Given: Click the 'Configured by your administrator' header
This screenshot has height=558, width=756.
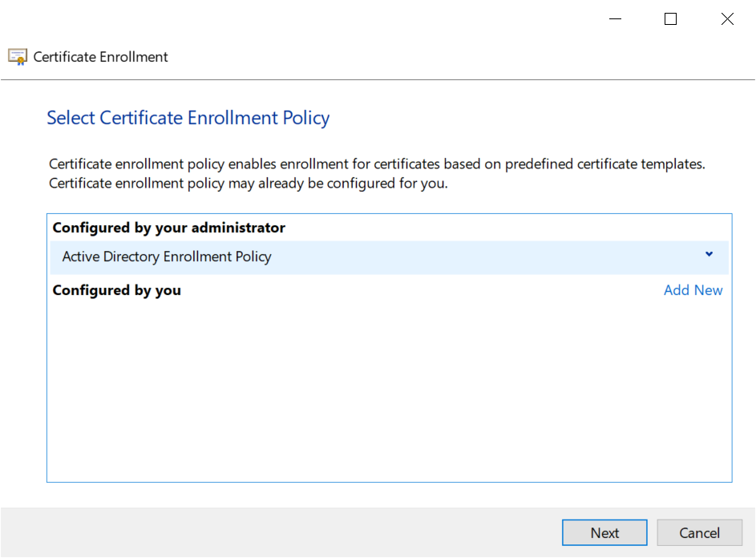Looking at the screenshot, I should tap(169, 228).
